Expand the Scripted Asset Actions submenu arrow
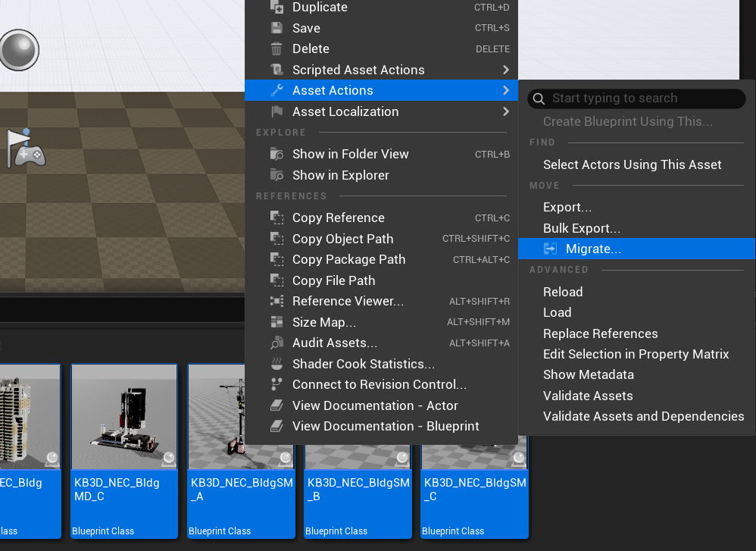Viewport: 756px width, 551px height. coord(506,70)
